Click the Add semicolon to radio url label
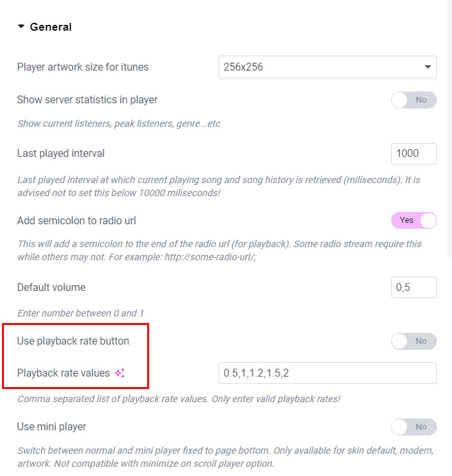This screenshot has height=476, width=452. [x=77, y=220]
